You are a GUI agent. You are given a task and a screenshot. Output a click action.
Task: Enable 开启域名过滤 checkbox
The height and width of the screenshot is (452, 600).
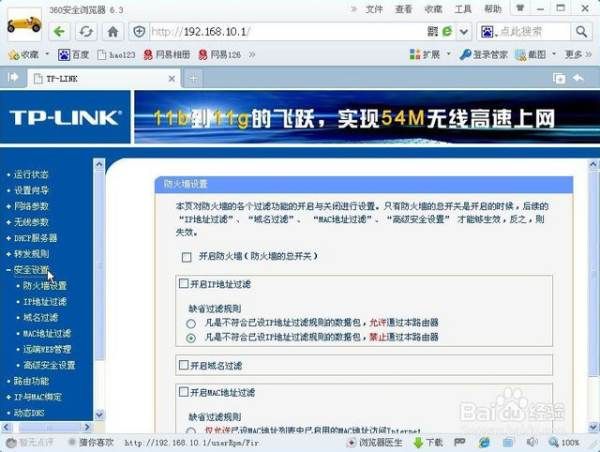pyautogui.click(x=184, y=365)
